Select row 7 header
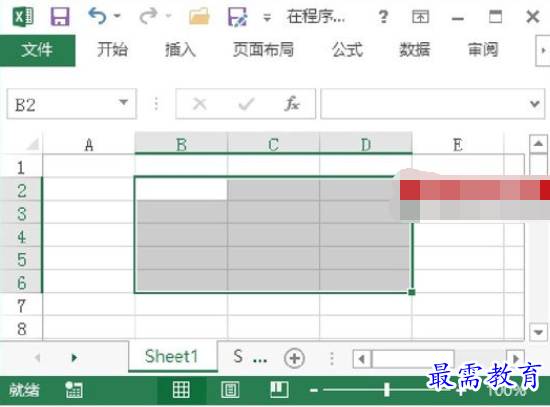This screenshot has height=407, width=550. pos(21,306)
